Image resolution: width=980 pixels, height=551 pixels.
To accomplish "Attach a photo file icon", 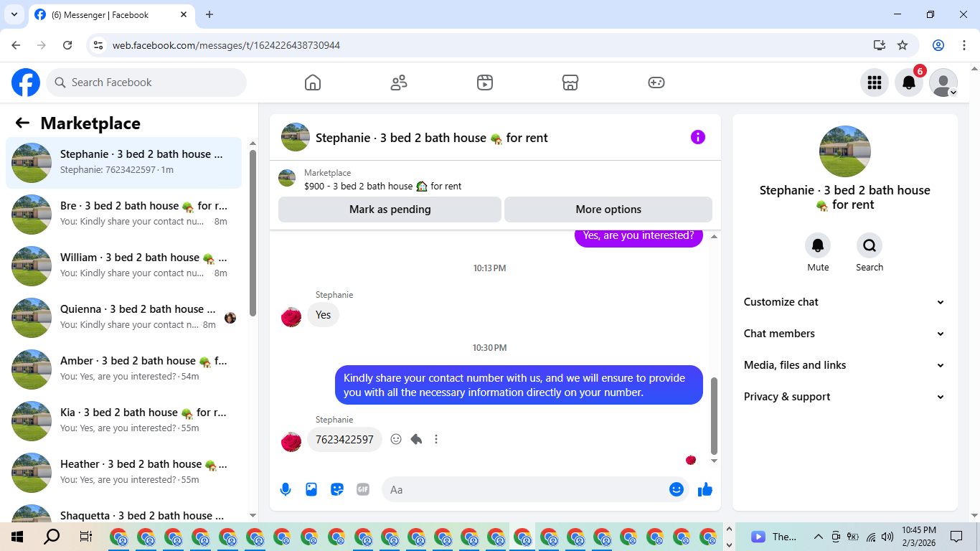I will (x=311, y=489).
